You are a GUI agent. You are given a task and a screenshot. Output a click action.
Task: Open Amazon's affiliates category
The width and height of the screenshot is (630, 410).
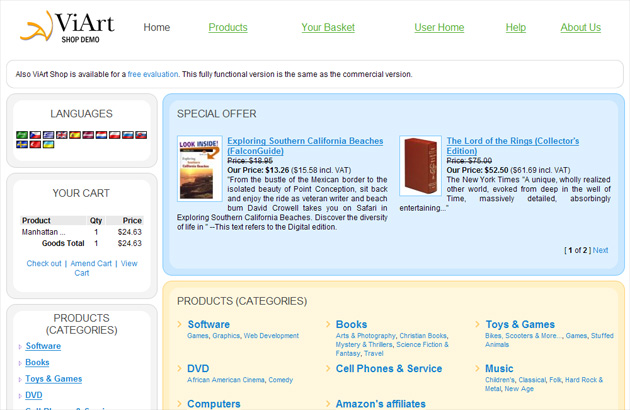pos(381,404)
